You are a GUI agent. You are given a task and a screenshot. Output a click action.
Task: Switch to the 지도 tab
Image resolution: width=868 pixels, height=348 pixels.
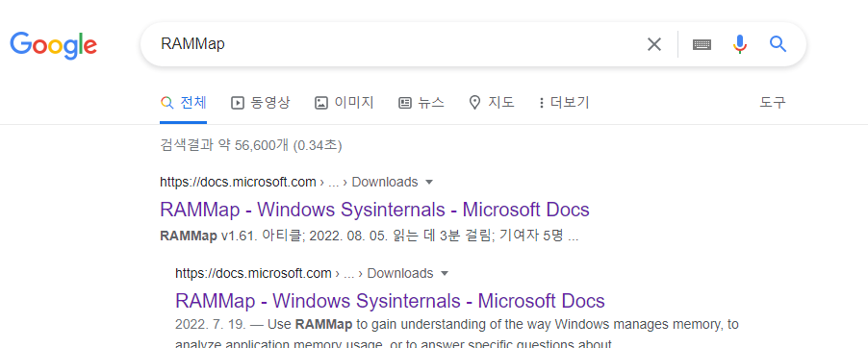(x=492, y=103)
